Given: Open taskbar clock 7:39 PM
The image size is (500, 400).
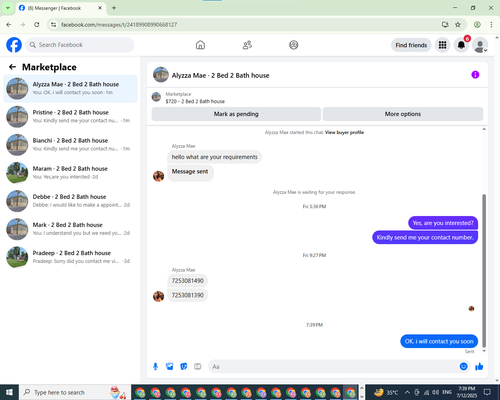Looking at the screenshot, I should click(467, 392).
